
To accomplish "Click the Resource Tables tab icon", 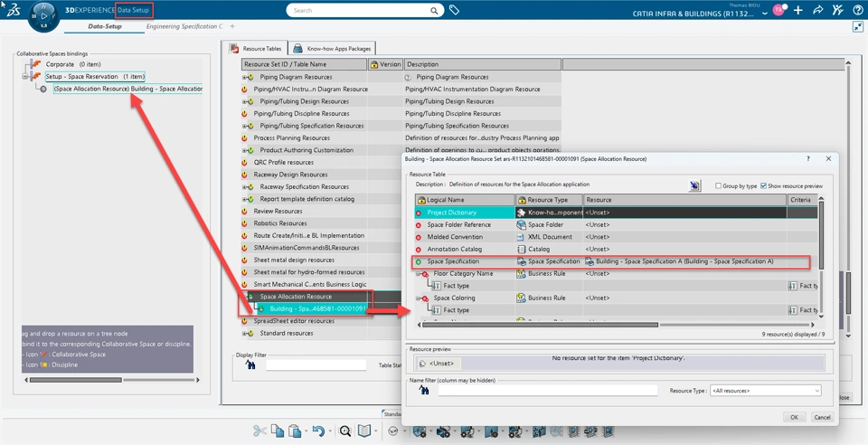I will coord(234,49).
